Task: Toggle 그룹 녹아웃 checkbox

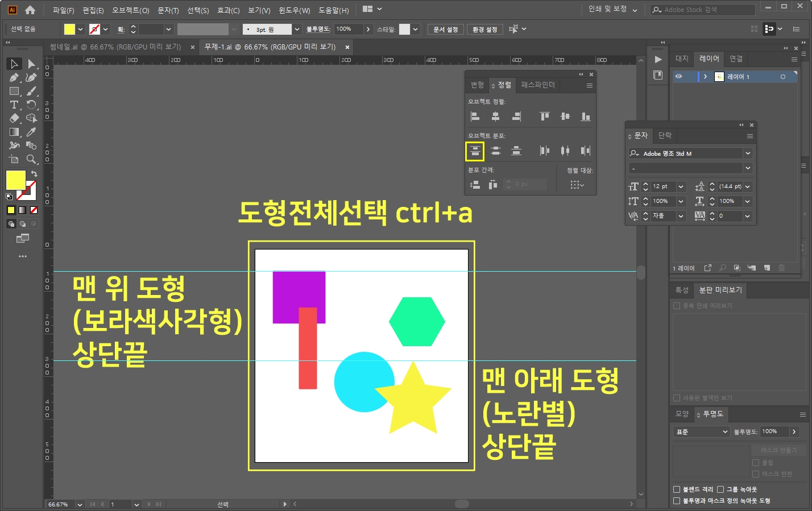Action: (720, 489)
